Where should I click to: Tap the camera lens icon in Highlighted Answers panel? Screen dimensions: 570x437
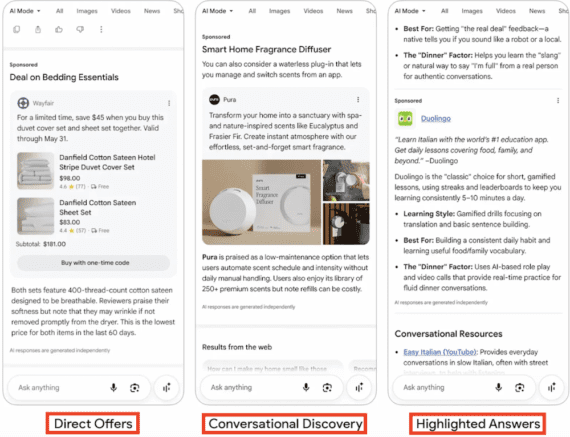(x=519, y=388)
